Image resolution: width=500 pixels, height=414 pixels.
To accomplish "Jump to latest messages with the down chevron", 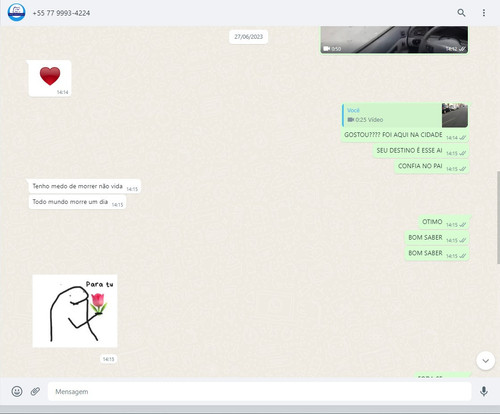I will tap(485, 361).
